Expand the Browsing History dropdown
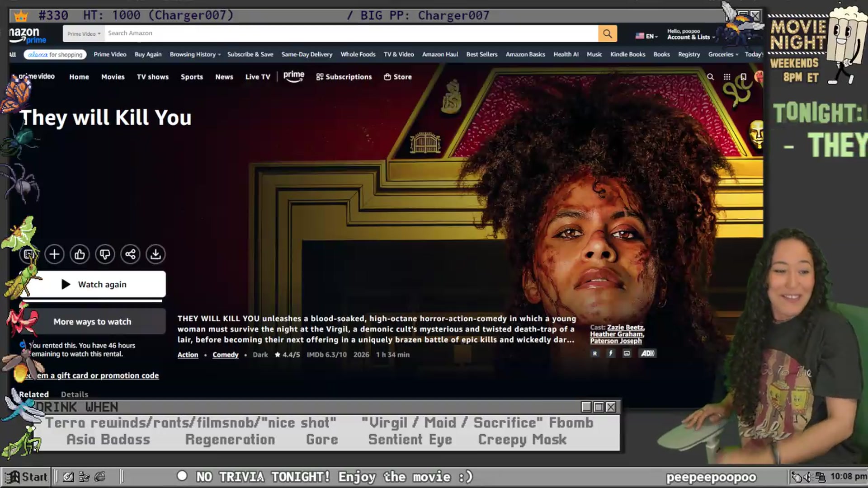 [195, 54]
